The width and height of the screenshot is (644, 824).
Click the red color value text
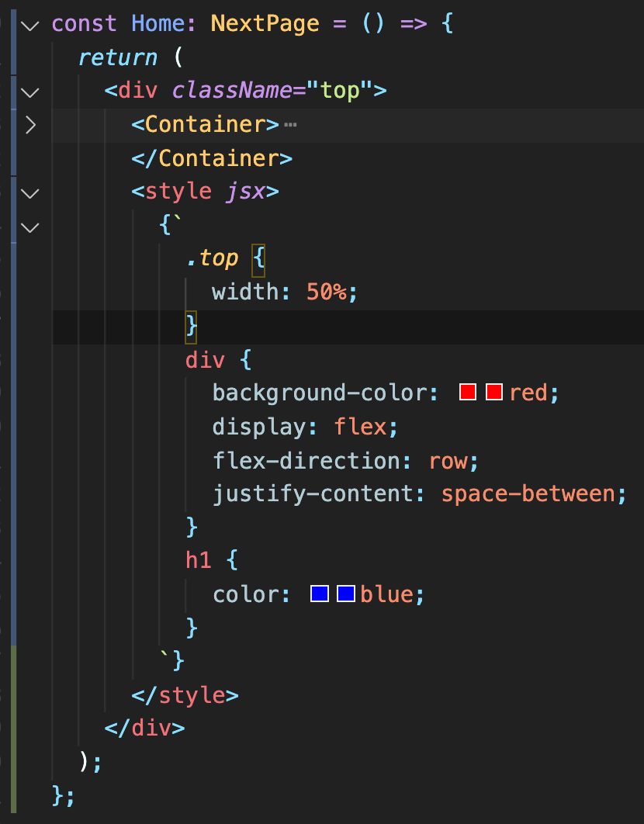click(x=528, y=393)
